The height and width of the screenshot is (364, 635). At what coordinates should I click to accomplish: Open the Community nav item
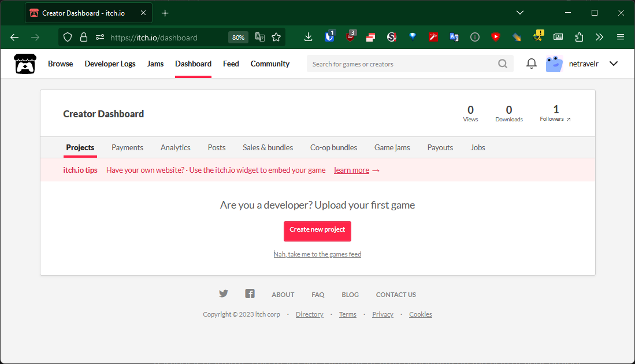click(270, 64)
